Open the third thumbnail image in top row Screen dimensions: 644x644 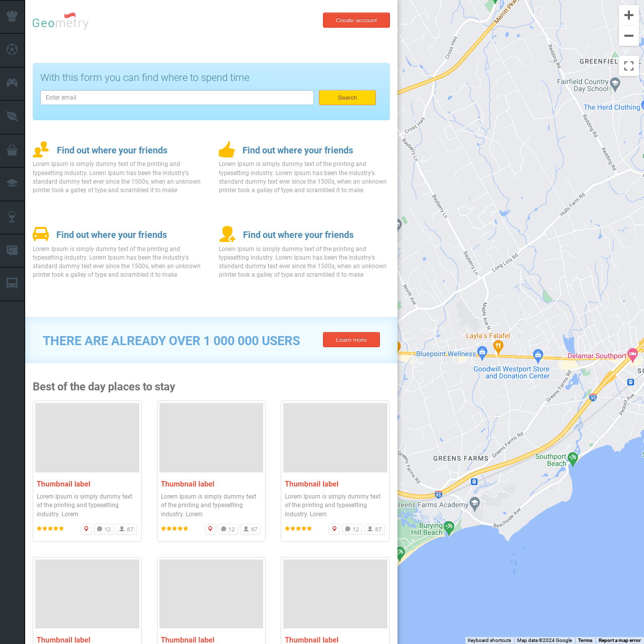click(x=335, y=438)
